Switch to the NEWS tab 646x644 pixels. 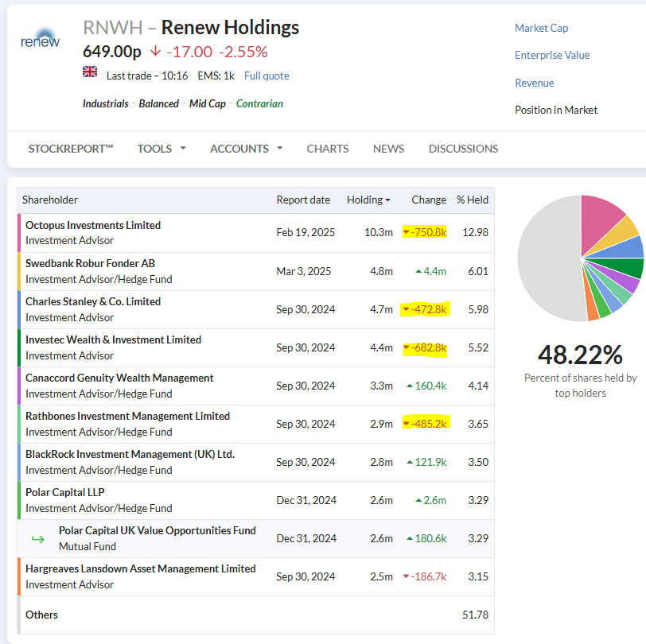(388, 149)
